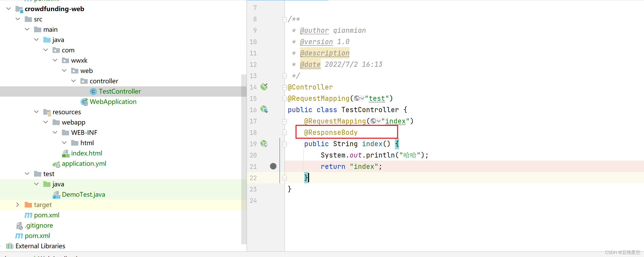Viewport: 644px width, 257px height.
Task: Open root pom.xml at tree bottom
Action: (x=37, y=236)
